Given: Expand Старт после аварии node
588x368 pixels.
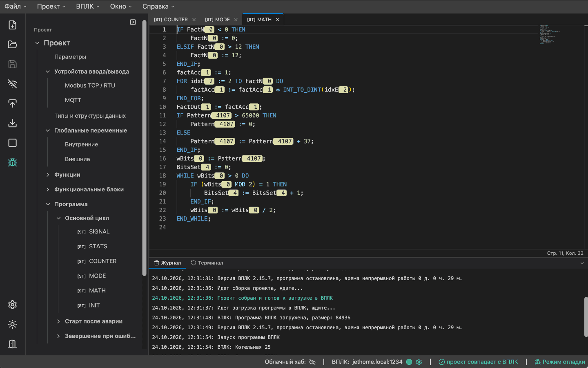Looking at the screenshot, I should pos(58,321).
